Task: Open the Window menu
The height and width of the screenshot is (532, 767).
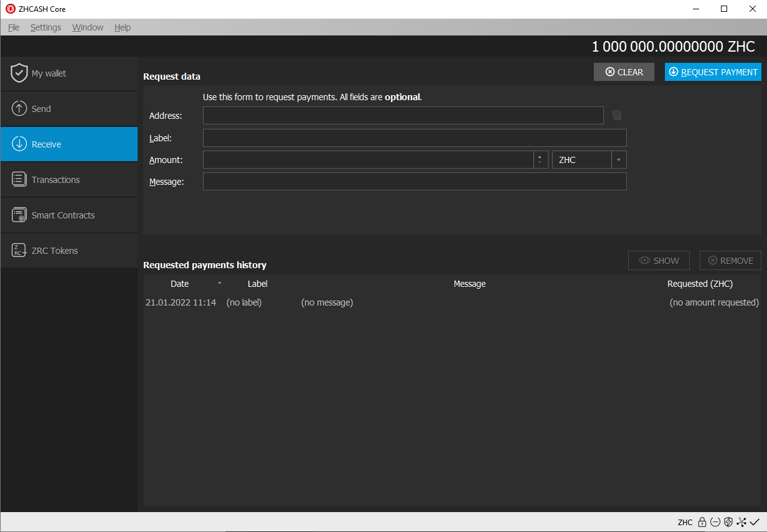Action: click(88, 27)
